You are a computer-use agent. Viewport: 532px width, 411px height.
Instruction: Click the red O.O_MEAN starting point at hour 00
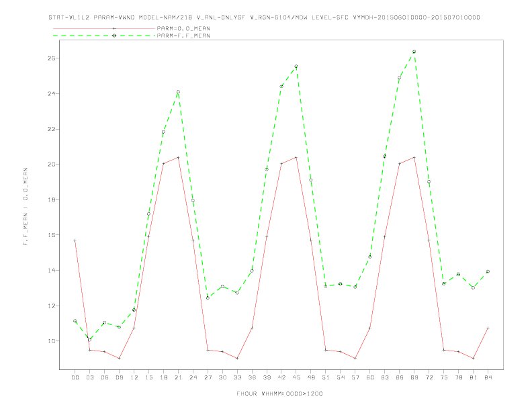[x=75, y=240]
